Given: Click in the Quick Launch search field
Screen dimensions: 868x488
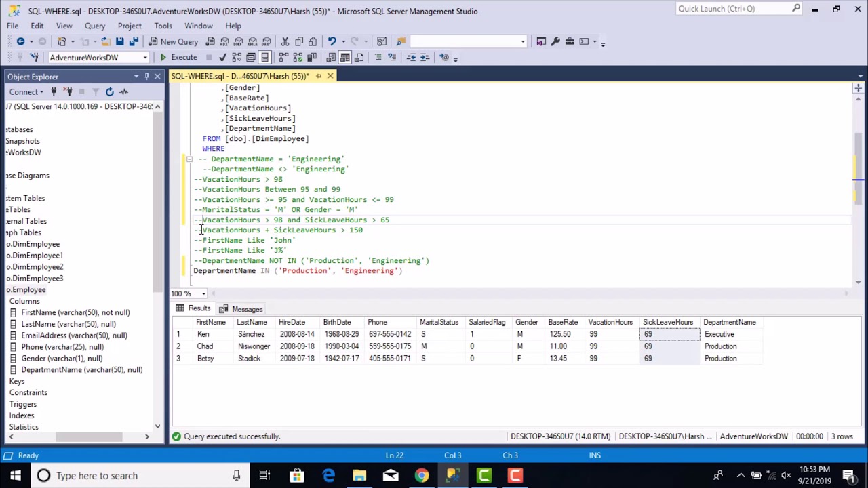Looking at the screenshot, I should (x=734, y=9).
